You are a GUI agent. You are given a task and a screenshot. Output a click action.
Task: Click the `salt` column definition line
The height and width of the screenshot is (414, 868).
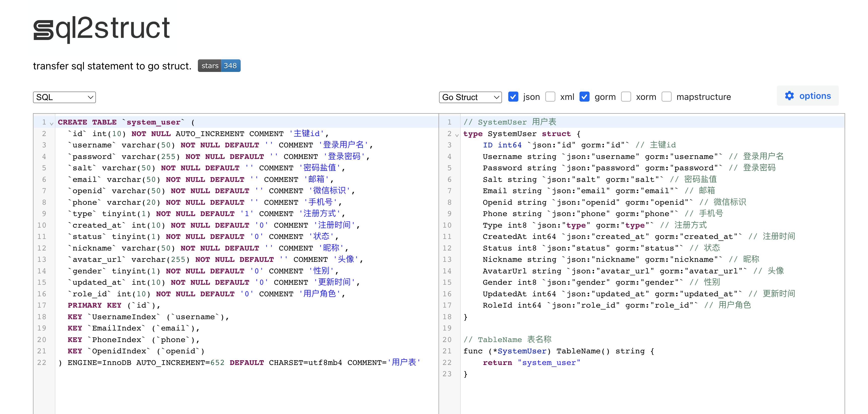point(206,168)
